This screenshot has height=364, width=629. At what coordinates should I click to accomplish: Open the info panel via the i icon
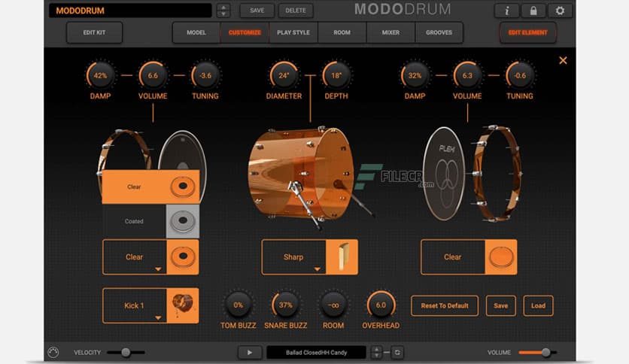[506, 11]
